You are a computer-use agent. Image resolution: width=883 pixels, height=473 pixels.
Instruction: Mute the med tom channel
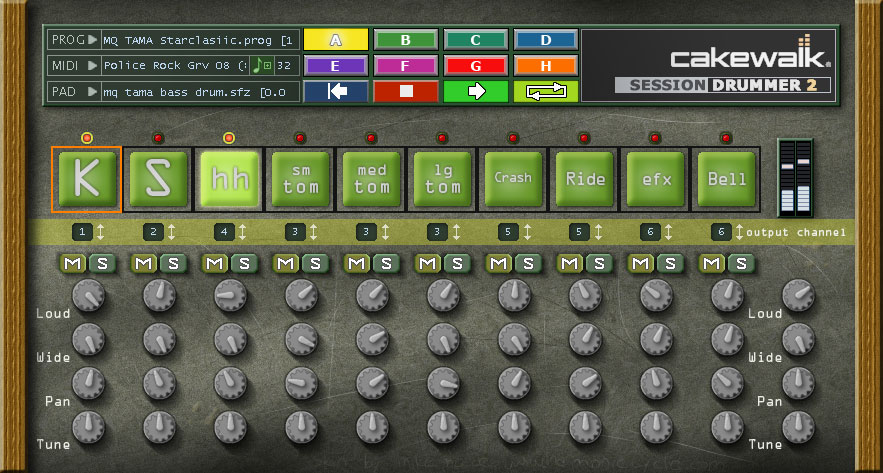[357, 263]
